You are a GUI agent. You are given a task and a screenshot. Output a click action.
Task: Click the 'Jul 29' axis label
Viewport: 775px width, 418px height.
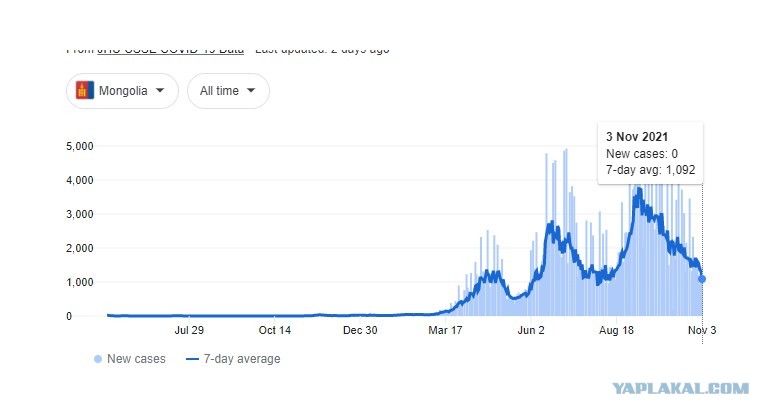tap(189, 330)
